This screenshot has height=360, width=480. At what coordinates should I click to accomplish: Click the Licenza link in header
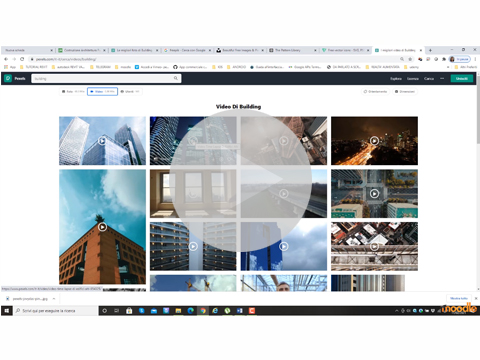pos(413,79)
